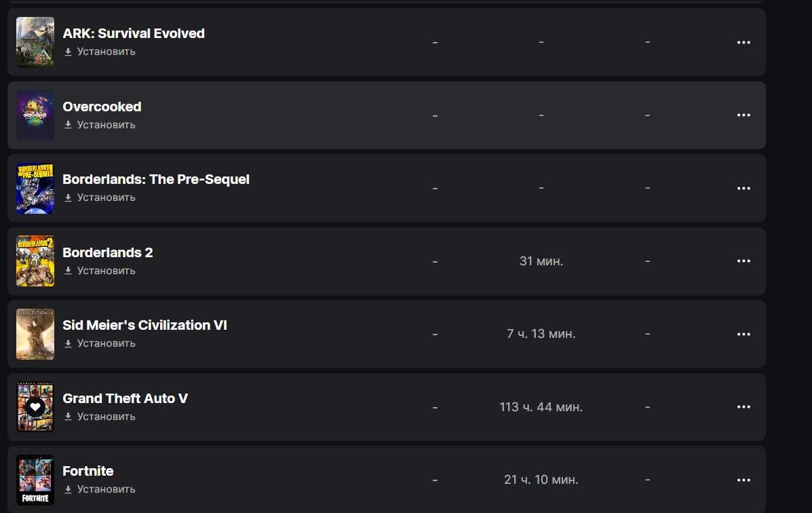Click Установить under Overcooked
812x513 pixels.
coord(100,125)
